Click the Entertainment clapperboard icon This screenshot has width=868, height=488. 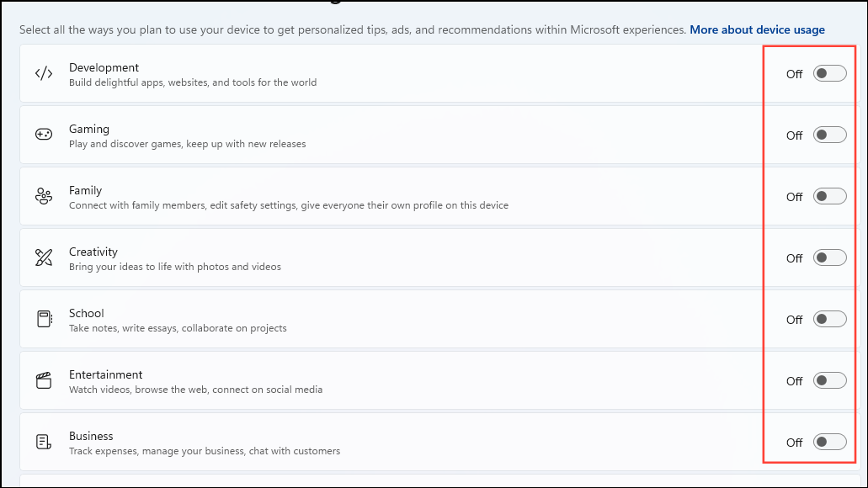tap(44, 380)
